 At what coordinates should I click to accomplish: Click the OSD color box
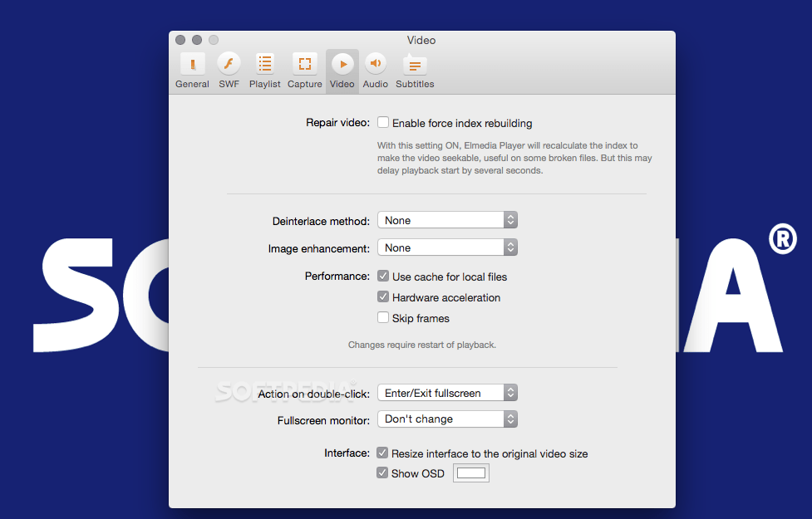(470, 472)
